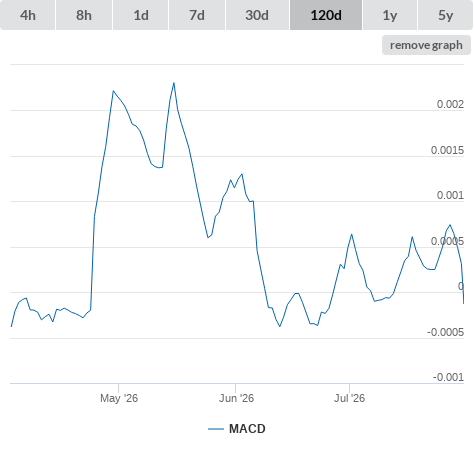The width and height of the screenshot is (474, 455).
Task: Open the 1y time range view
Action: [390, 15]
